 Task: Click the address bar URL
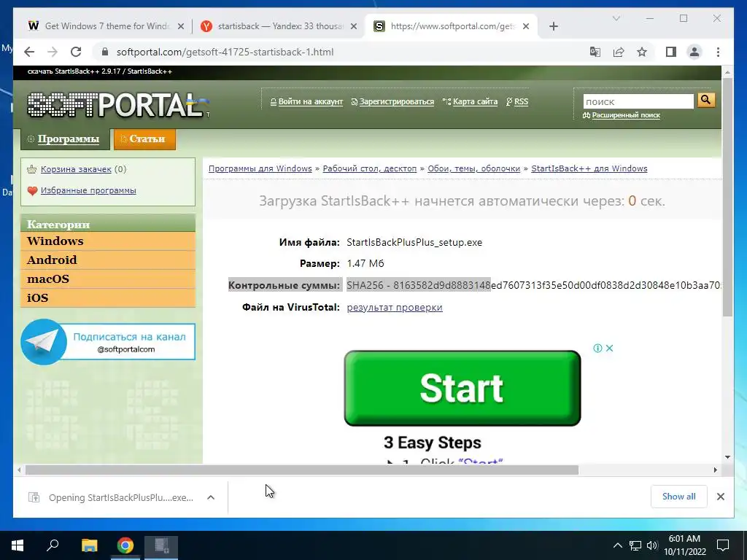[x=225, y=52]
